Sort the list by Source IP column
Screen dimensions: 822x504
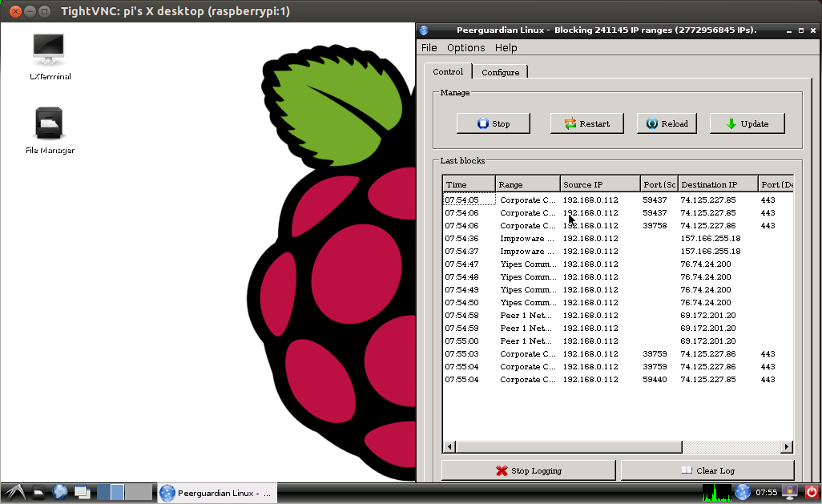coord(600,184)
